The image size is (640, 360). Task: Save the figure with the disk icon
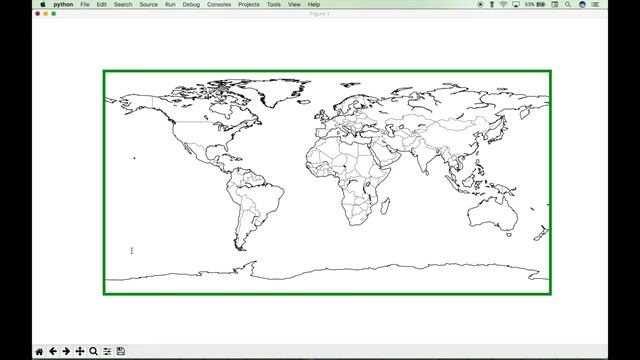point(120,351)
